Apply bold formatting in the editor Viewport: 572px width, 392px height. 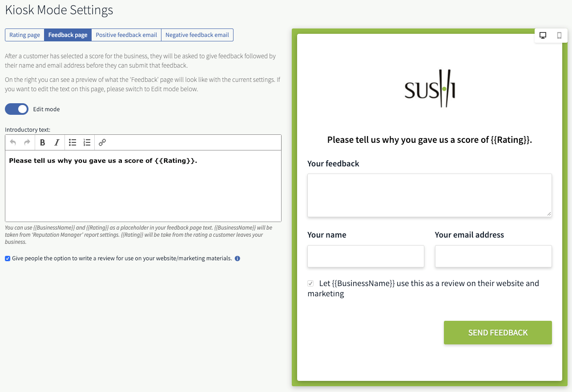tap(43, 142)
